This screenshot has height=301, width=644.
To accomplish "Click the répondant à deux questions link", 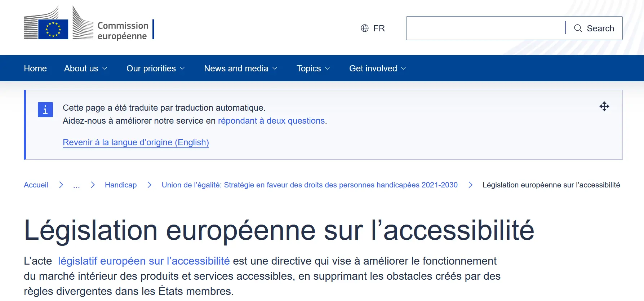I will coord(271,121).
